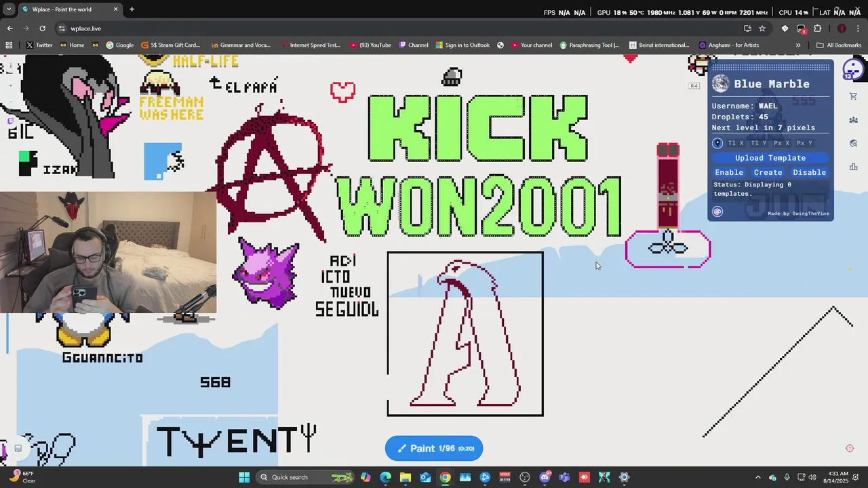Open Copilot from the taskbar
This screenshot has height=488, width=868.
(x=366, y=477)
